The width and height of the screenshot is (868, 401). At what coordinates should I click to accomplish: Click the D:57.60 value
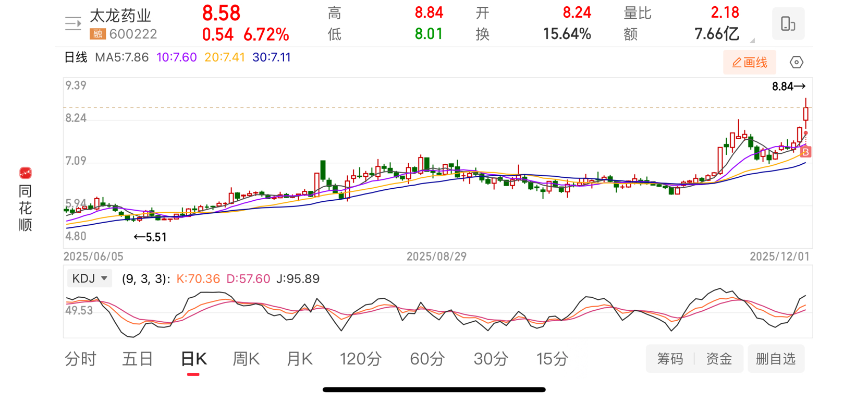[x=248, y=279]
